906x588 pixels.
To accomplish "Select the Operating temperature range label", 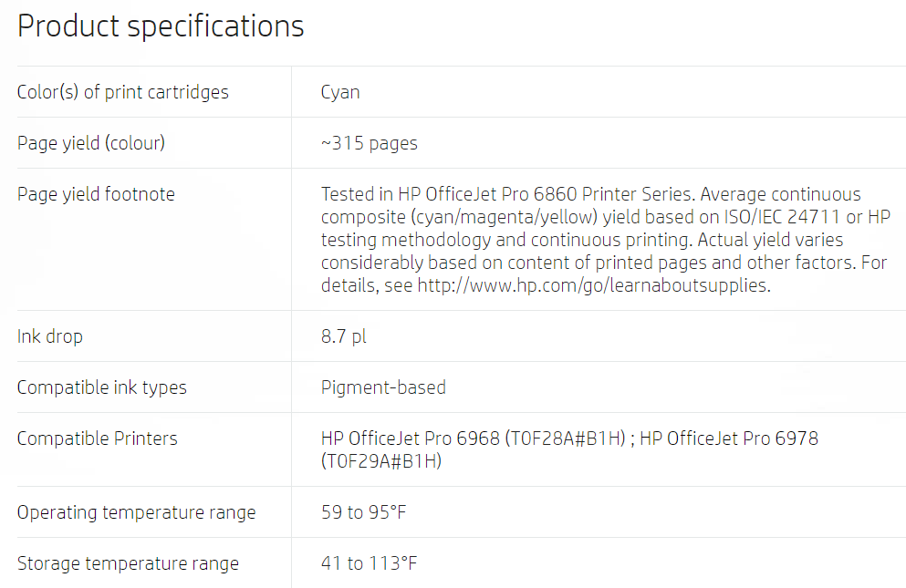I will tap(136, 512).
